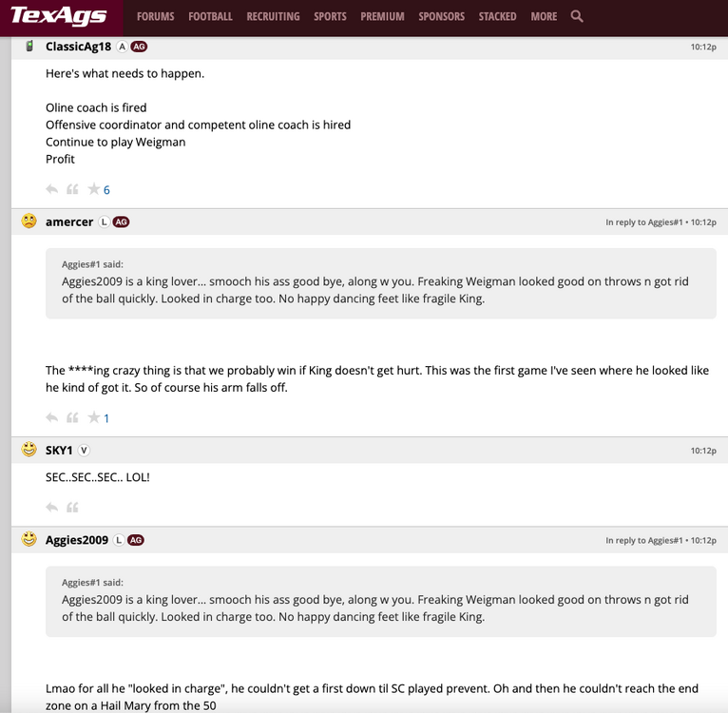Image resolution: width=728 pixels, height=713 pixels.
Task: Open the Forums menu
Action: coord(156,16)
